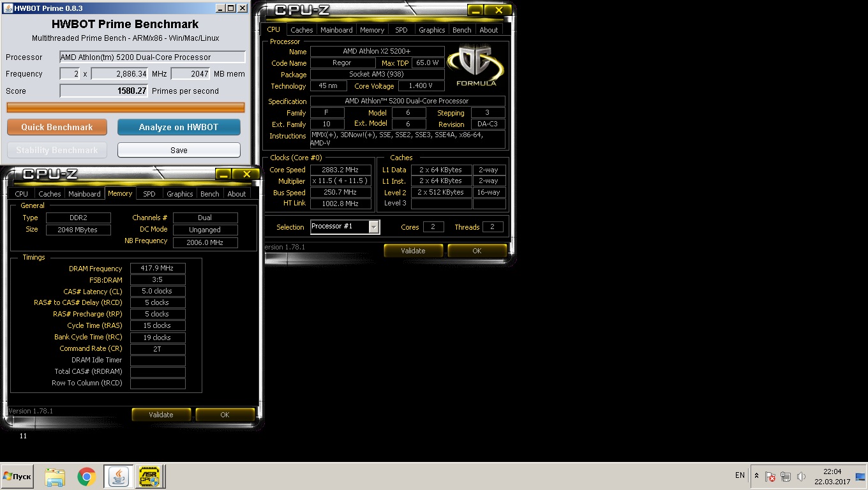
Task: Click the Code Name value Regor
Action: pyautogui.click(x=342, y=63)
